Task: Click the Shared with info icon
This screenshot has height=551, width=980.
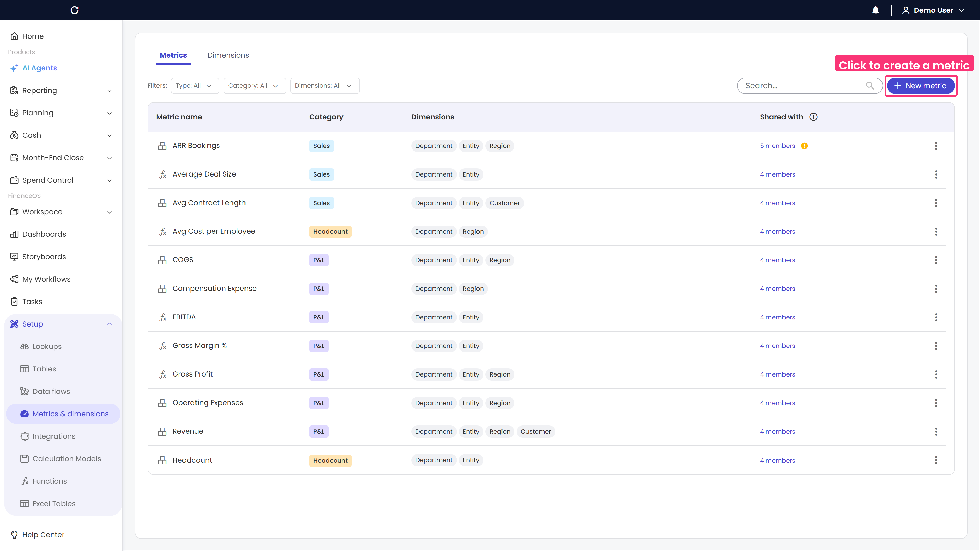Action: coord(813,117)
